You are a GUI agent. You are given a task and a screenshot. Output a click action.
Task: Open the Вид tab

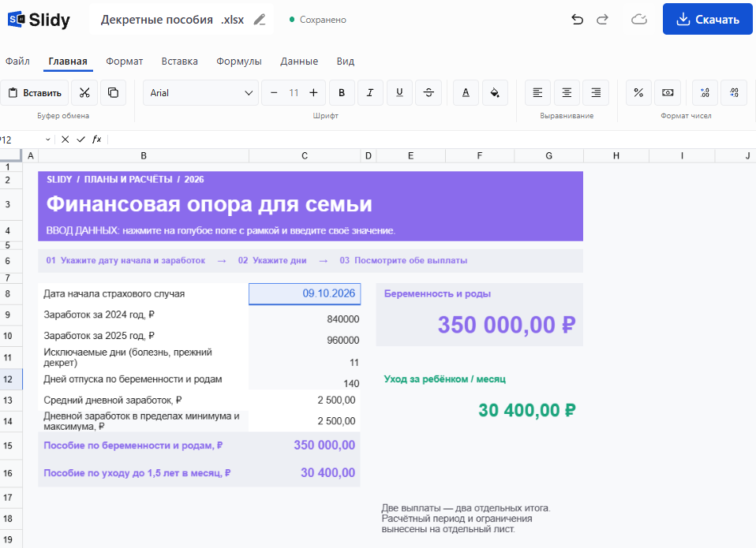tap(345, 62)
